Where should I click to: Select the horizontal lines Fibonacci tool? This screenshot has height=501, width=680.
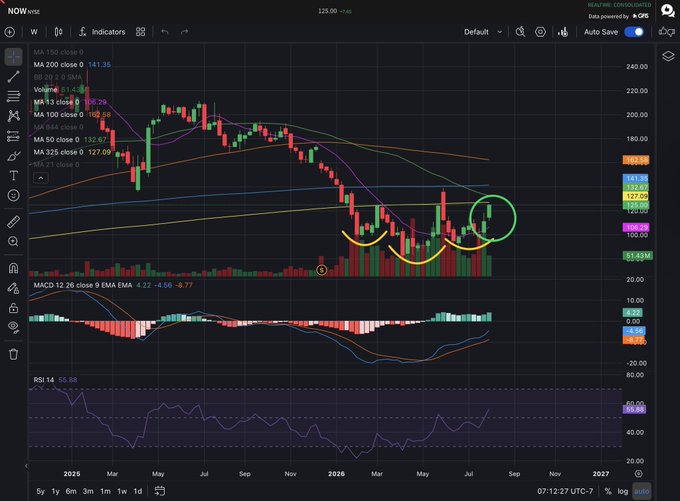pyautogui.click(x=13, y=96)
